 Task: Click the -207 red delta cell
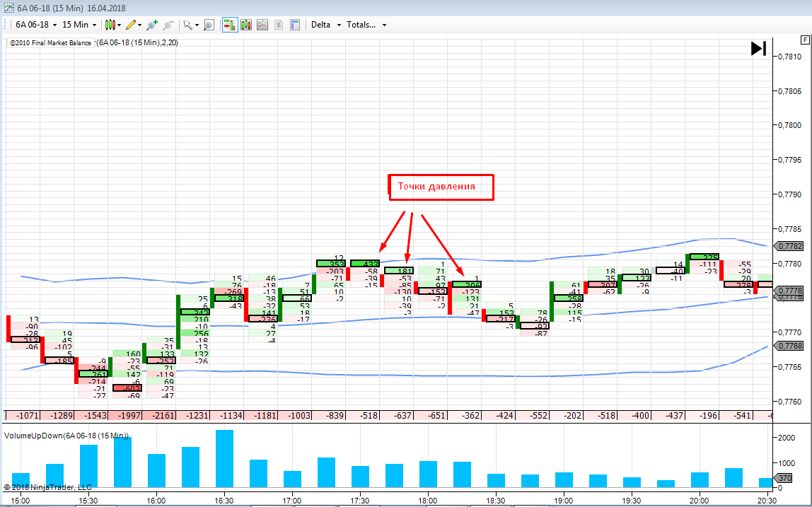point(602,284)
